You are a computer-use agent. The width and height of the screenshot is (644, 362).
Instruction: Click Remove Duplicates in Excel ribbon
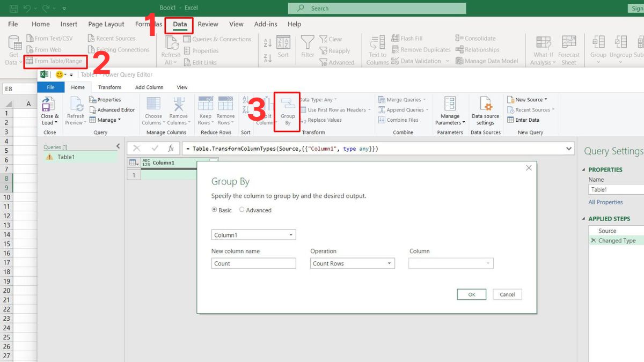click(421, 50)
